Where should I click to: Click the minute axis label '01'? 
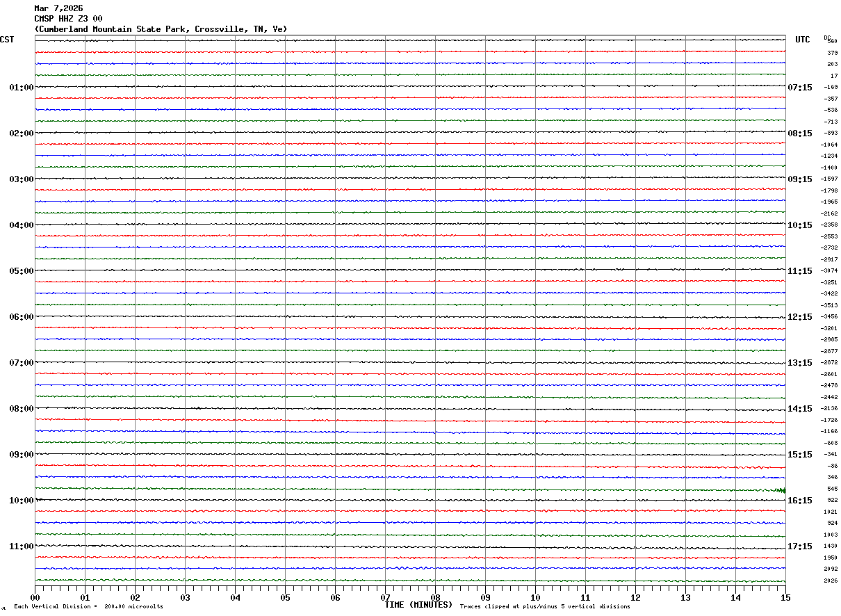(85, 597)
